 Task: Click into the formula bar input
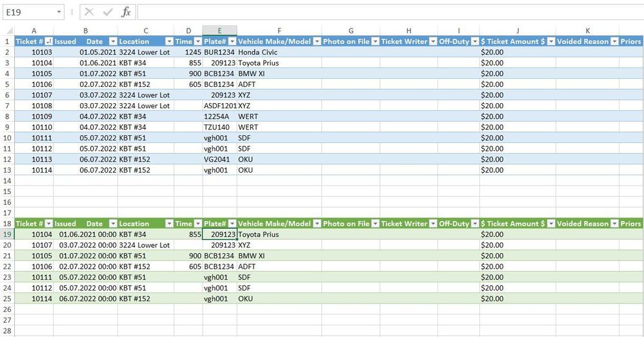pos(390,12)
